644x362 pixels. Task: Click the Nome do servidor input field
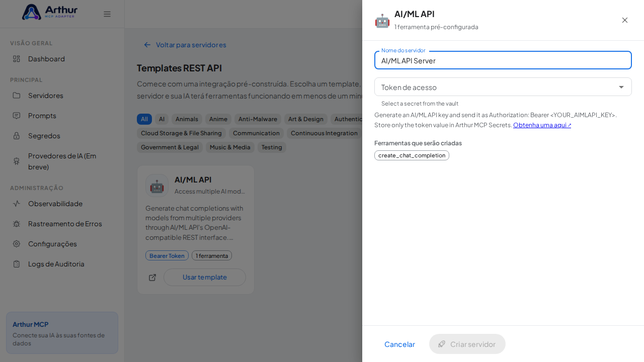pos(503,60)
